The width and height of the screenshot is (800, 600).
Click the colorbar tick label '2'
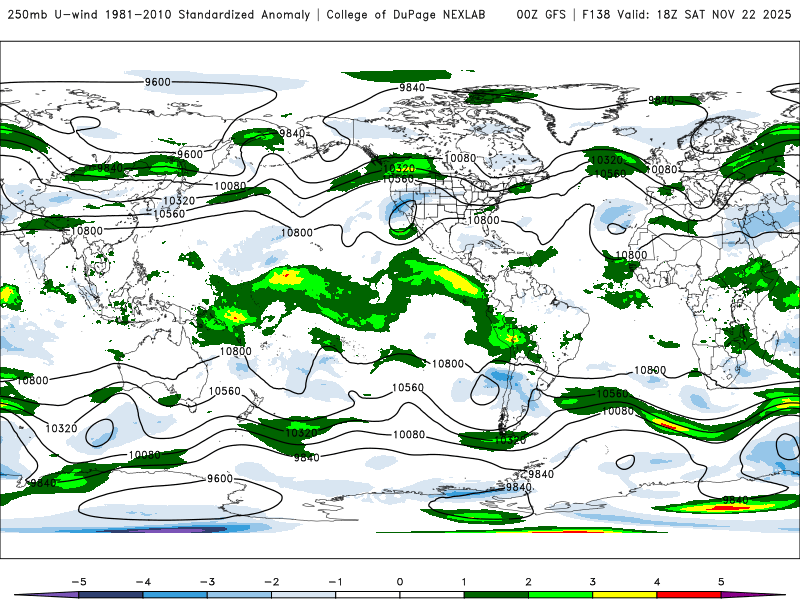[x=528, y=582]
